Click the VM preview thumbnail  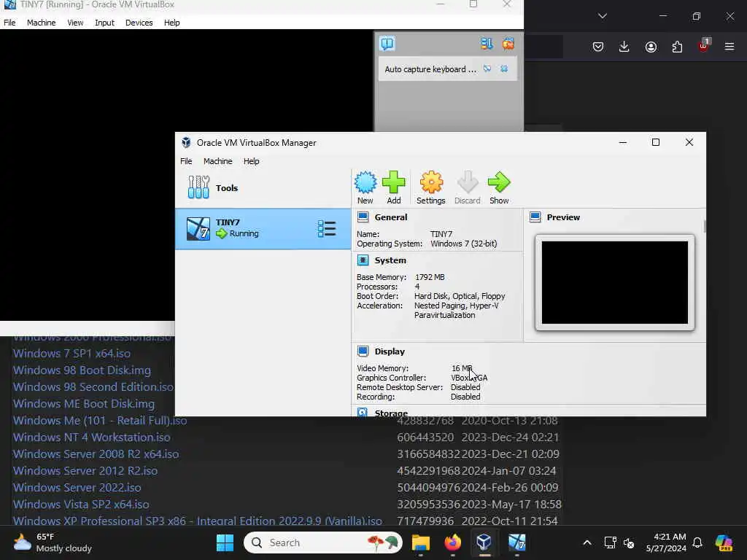(x=614, y=282)
